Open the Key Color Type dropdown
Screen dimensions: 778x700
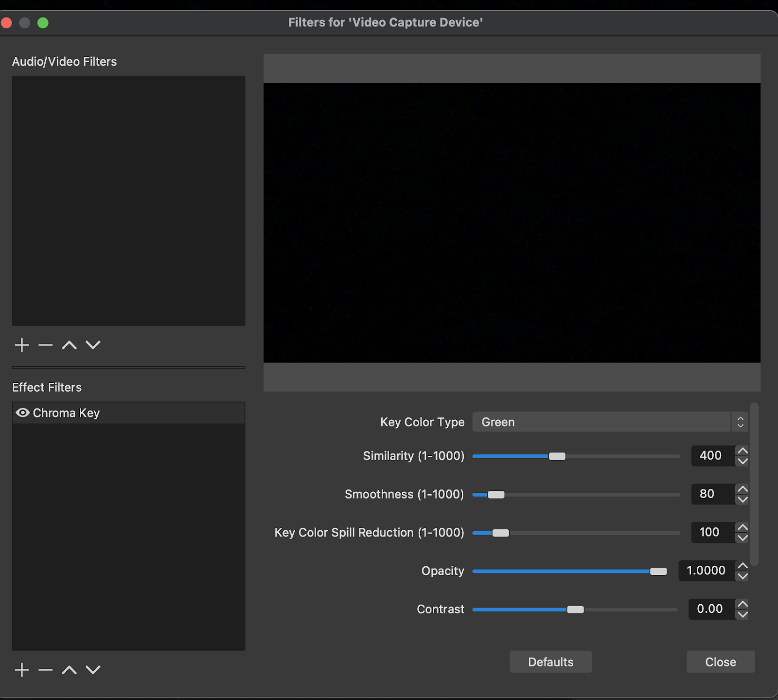[609, 422]
